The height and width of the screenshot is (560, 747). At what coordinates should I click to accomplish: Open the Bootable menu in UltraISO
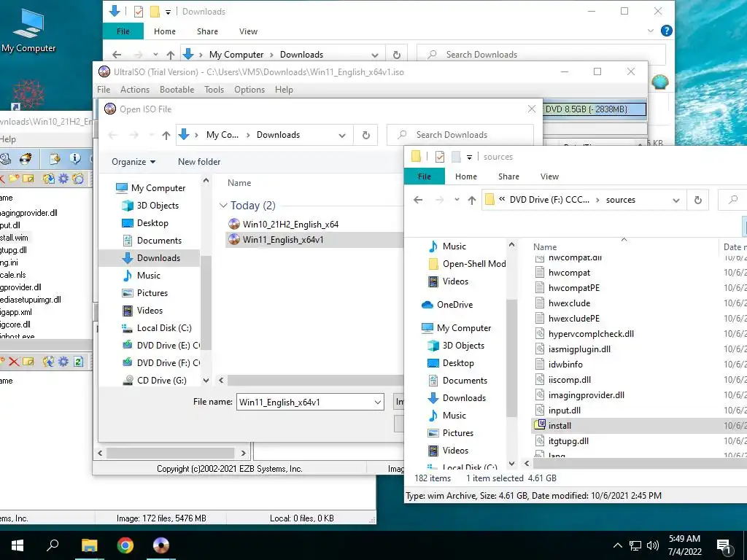tap(177, 90)
